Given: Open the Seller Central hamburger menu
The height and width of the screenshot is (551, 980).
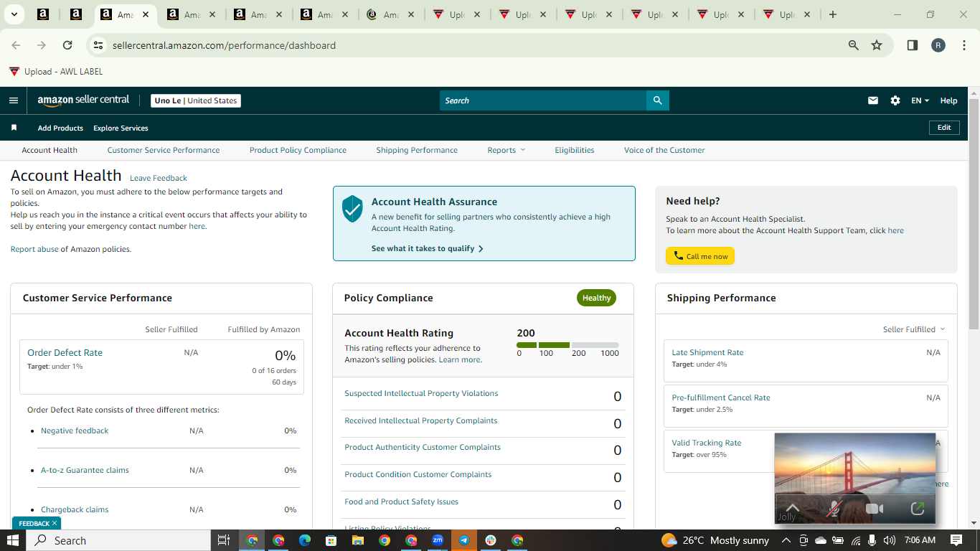Looking at the screenshot, I should click(14, 100).
